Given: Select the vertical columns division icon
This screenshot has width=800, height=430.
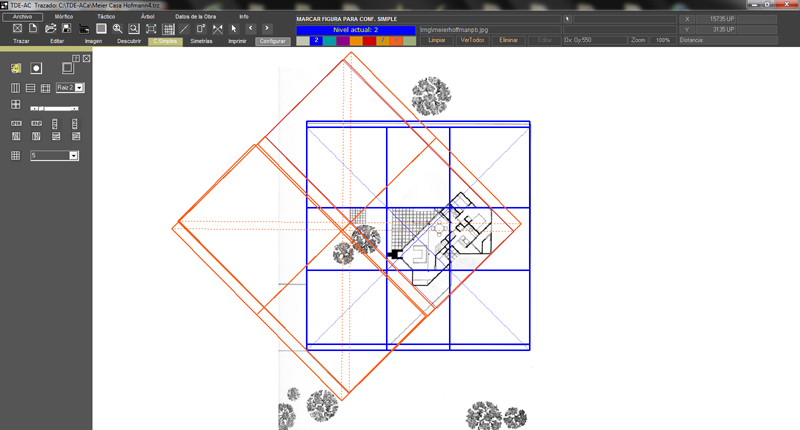Looking at the screenshot, I should pos(15,88).
